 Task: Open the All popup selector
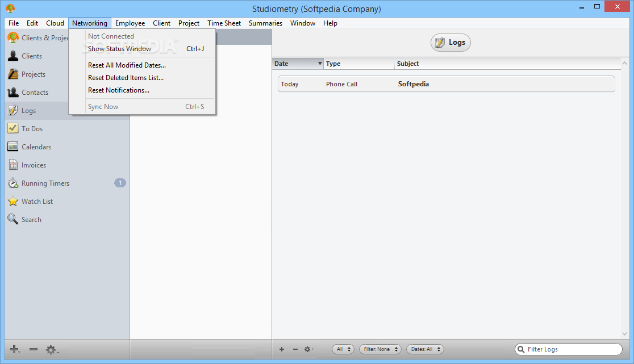[x=343, y=349]
